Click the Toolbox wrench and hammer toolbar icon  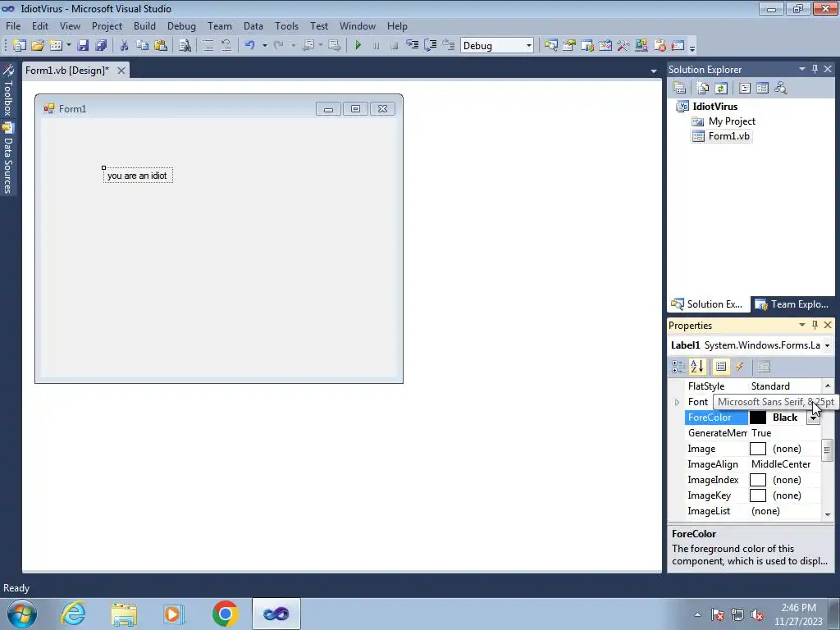pyautogui.click(x=623, y=46)
